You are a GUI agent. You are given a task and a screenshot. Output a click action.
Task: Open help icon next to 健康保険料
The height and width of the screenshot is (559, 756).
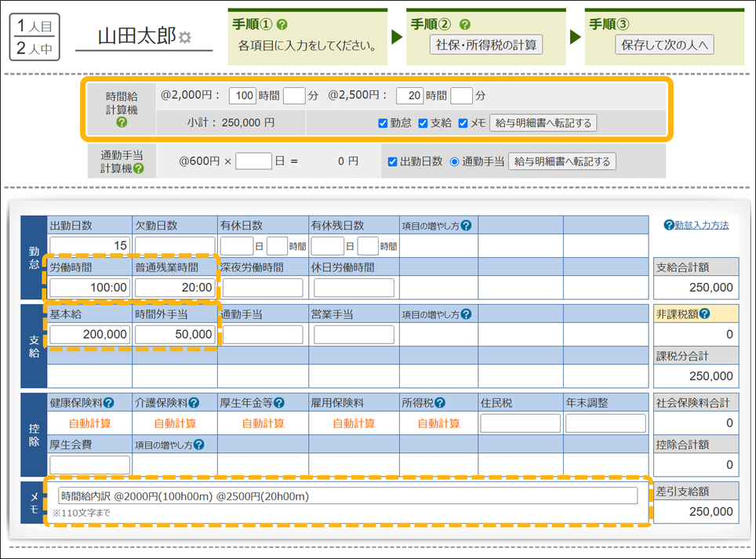pos(108,403)
